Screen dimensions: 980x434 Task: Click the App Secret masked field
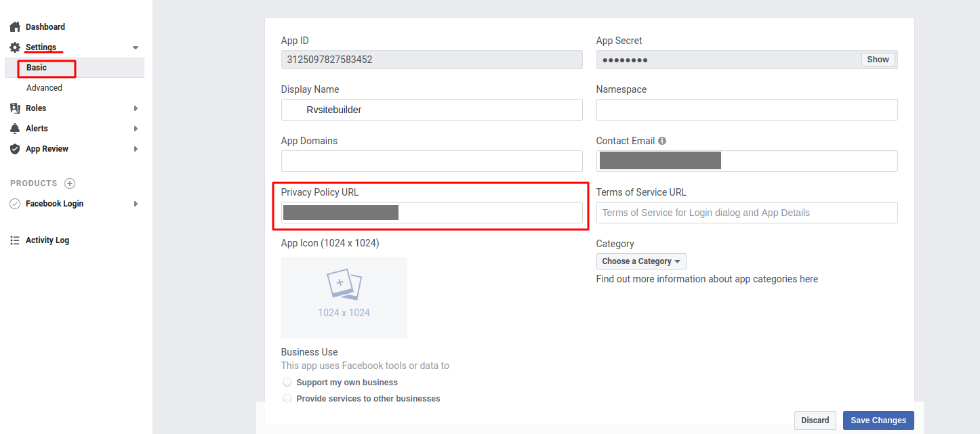click(747, 60)
